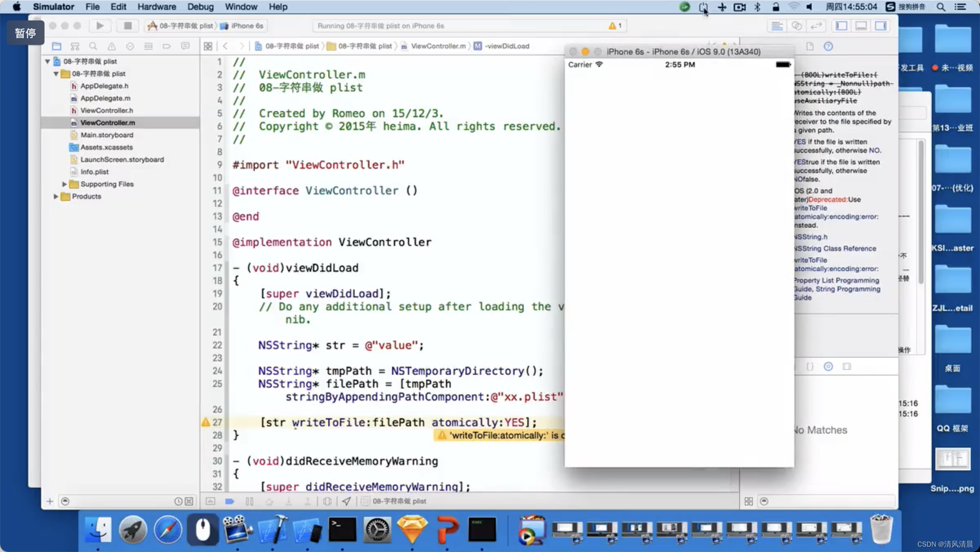Open ViewController.m jump bar segment
The width and height of the screenshot is (980, 552).
point(433,46)
